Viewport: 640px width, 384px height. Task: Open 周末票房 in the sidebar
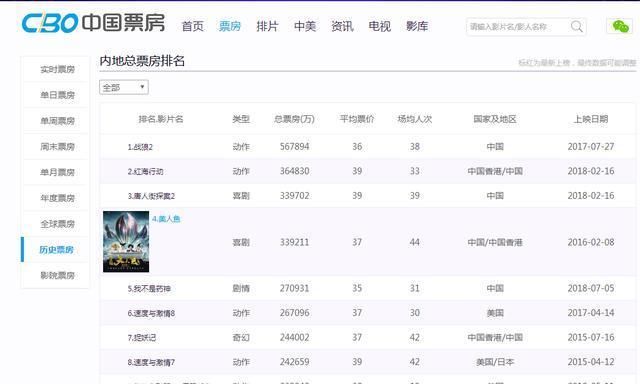click(57, 146)
